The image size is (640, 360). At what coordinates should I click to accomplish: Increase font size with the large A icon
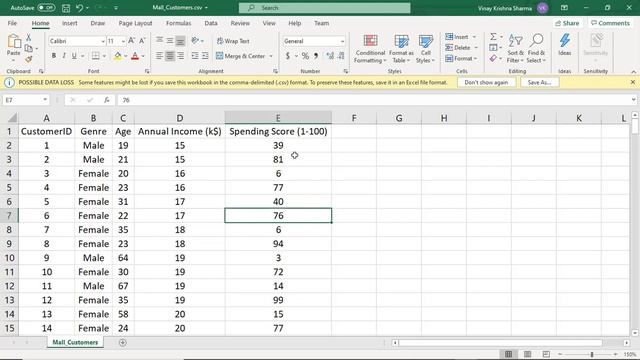pos(131,41)
